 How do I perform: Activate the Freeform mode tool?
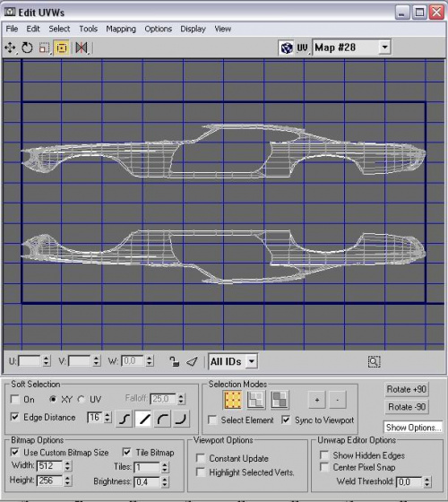pyautogui.click(x=62, y=48)
